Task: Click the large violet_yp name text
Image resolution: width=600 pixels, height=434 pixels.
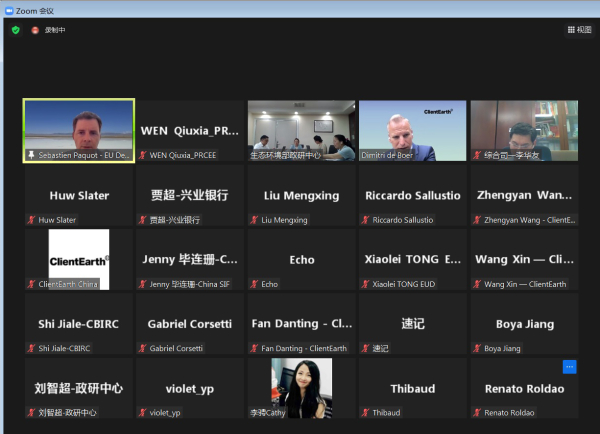Action: pyautogui.click(x=190, y=389)
